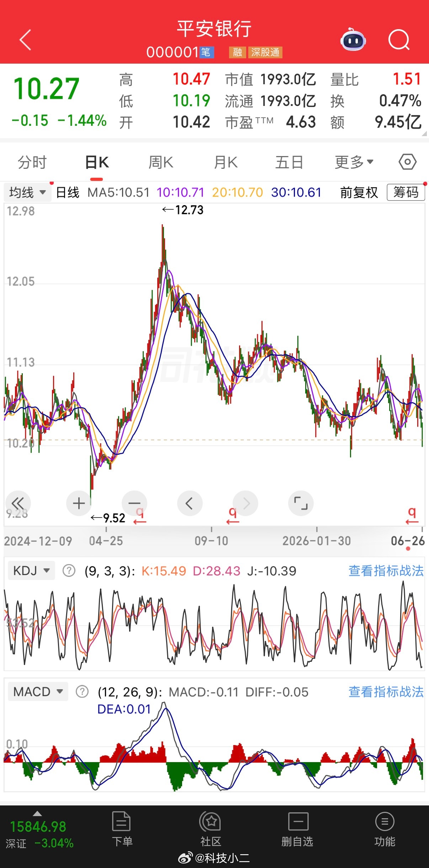Tap the 06-26 date label

pos(408,541)
